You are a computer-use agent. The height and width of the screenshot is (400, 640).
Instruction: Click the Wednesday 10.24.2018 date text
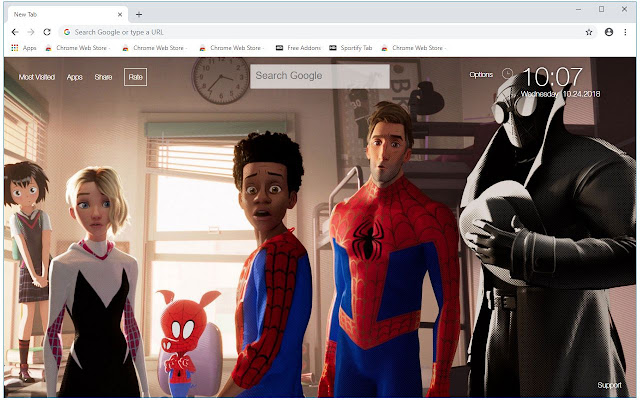(x=560, y=94)
